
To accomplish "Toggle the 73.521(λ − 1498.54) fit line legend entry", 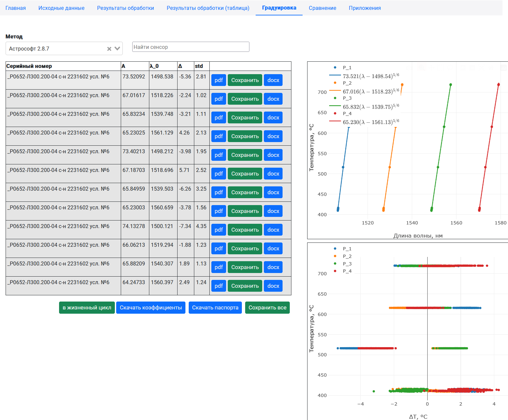I will pyautogui.click(x=364, y=76).
